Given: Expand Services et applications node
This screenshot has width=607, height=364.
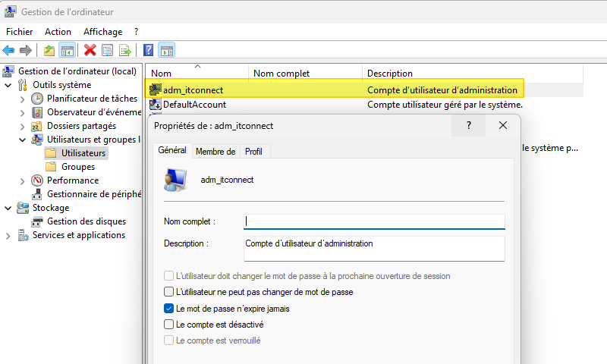Looking at the screenshot, I should pos(8,236).
